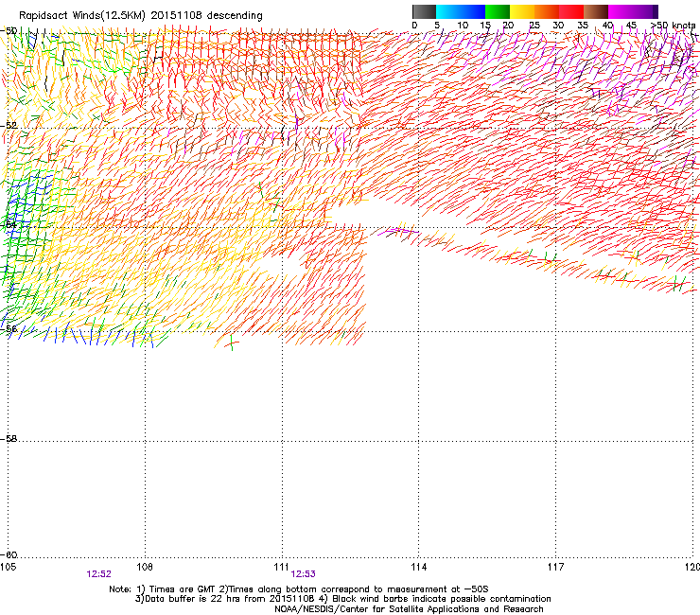Image resolution: width=700 pixels, height=615 pixels.
Task: Click the '0' label under the color bar
Action: (414, 26)
